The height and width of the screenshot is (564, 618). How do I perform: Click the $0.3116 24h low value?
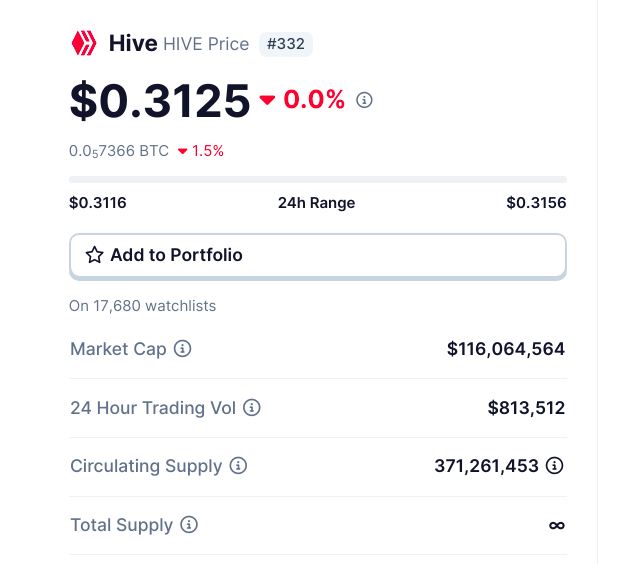pos(98,203)
